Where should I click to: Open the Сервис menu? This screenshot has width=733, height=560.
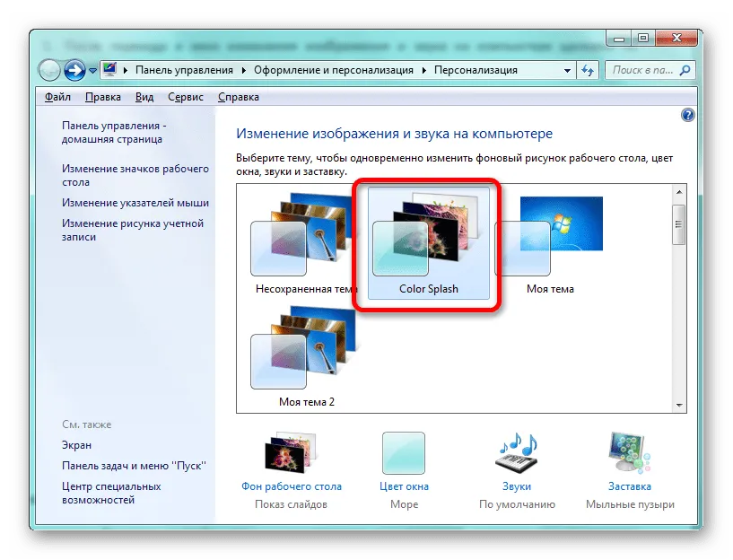[x=186, y=97]
